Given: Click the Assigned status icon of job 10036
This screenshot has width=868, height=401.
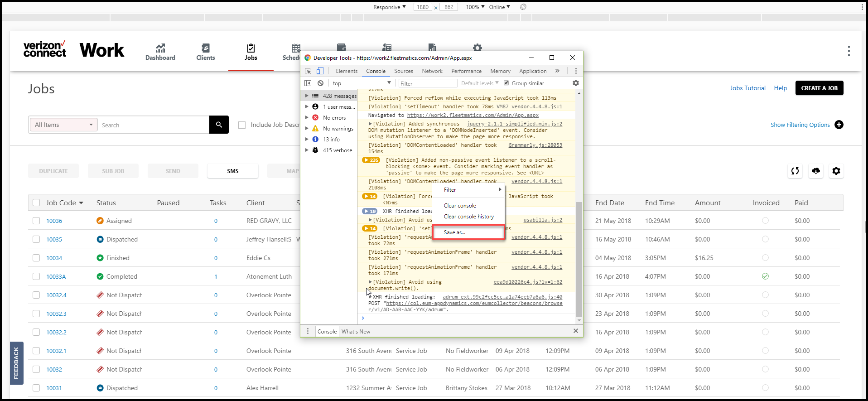Looking at the screenshot, I should click(x=100, y=221).
